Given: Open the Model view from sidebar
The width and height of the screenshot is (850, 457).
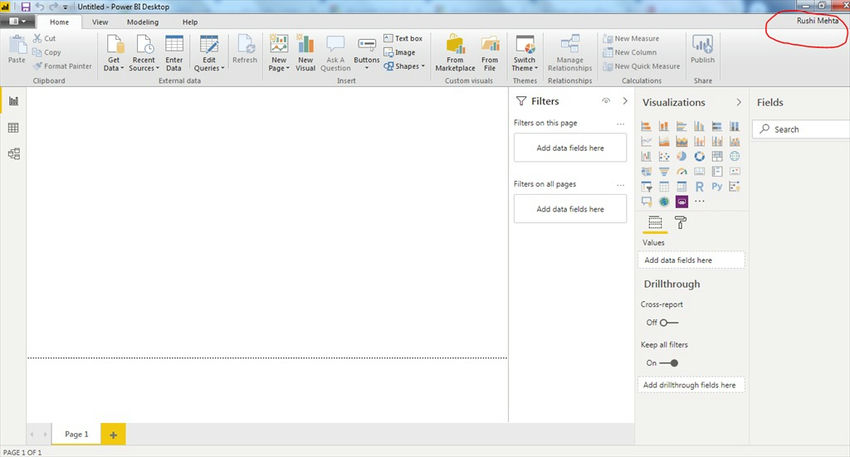Looking at the screenshot, I should [14, 154].
